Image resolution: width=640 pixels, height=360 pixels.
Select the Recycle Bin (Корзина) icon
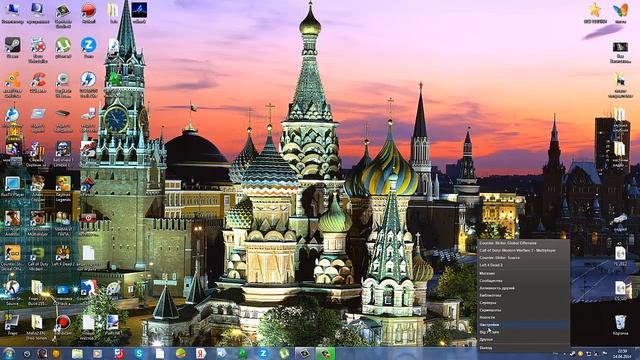click(620, 325)
